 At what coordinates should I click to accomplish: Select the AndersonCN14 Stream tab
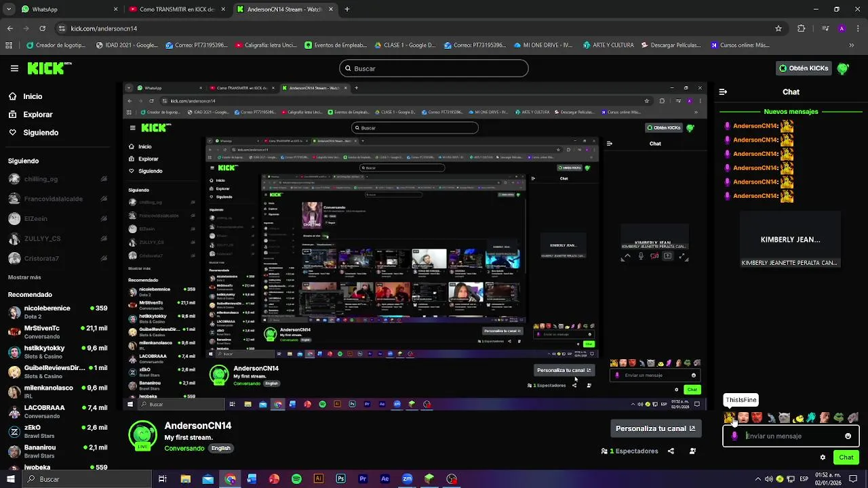coord(285,9)
